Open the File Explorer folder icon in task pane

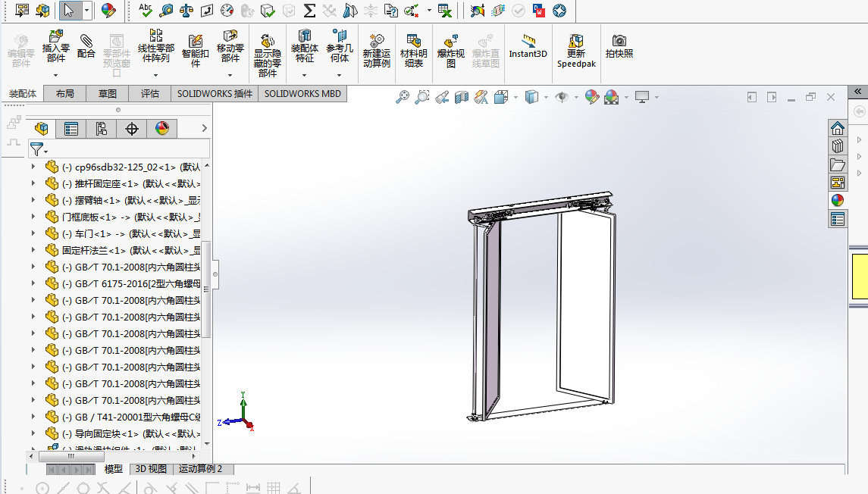(x=838, y=164)
